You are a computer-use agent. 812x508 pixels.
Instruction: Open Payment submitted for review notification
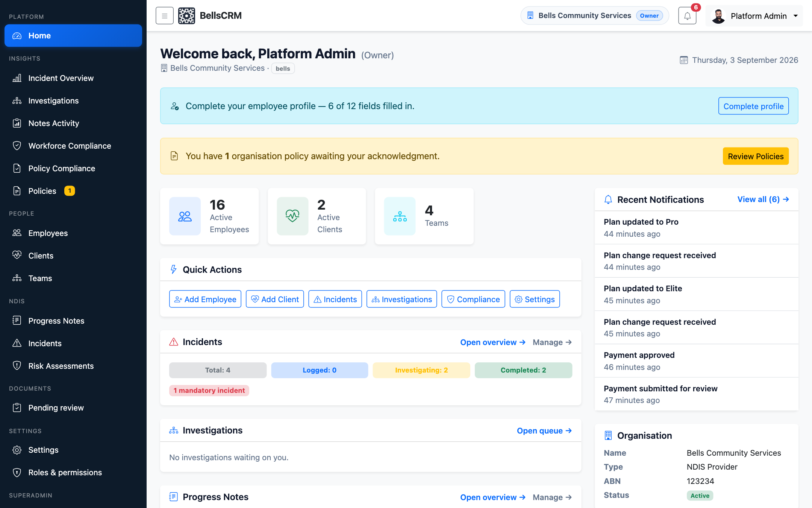697,394
